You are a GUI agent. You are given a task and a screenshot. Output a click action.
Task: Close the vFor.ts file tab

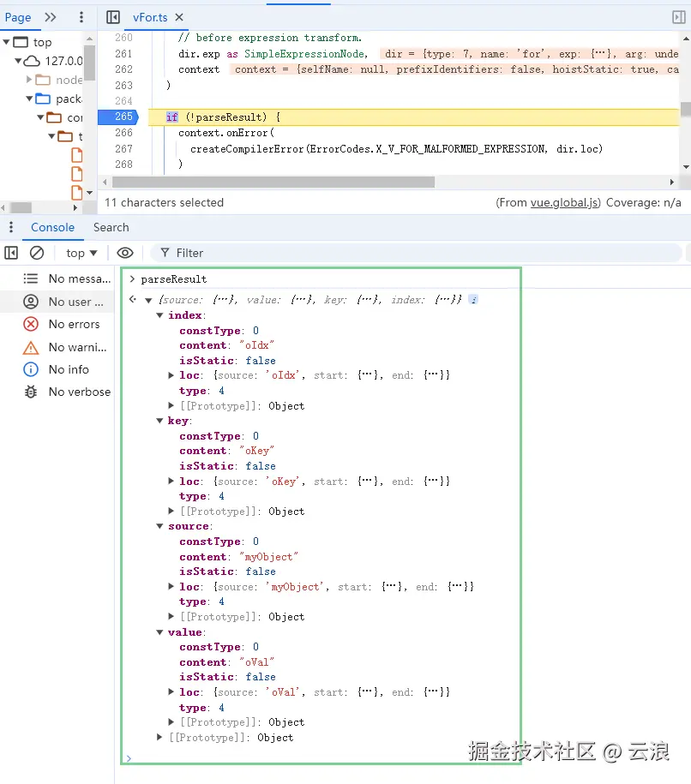coord(179,17)
